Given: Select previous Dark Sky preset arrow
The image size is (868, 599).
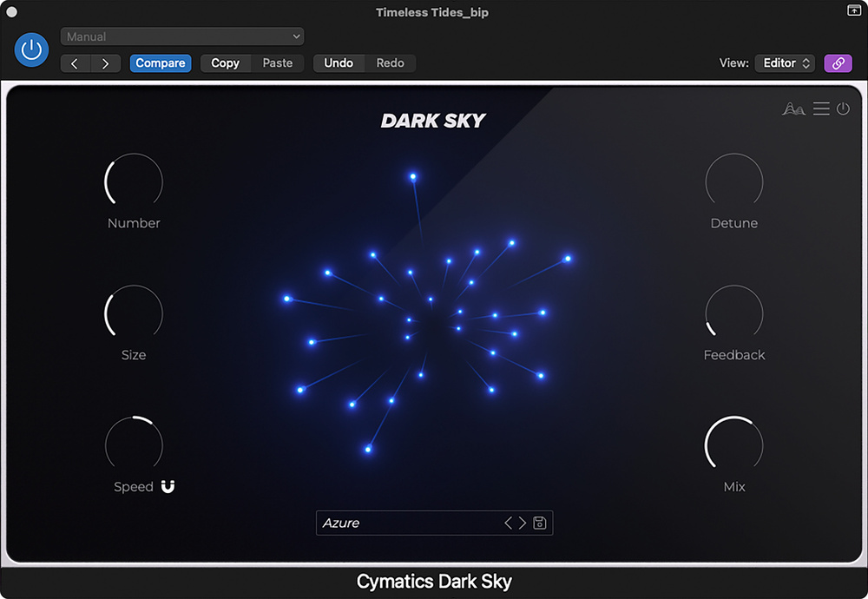Looking at the screenshot, I should [508, 523].
